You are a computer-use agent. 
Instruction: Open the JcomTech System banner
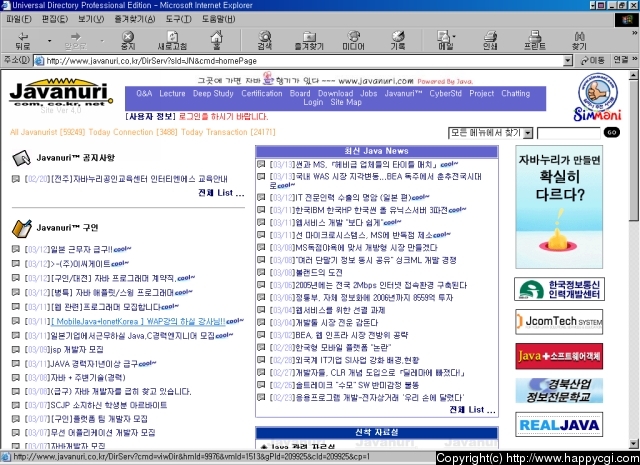559,322
